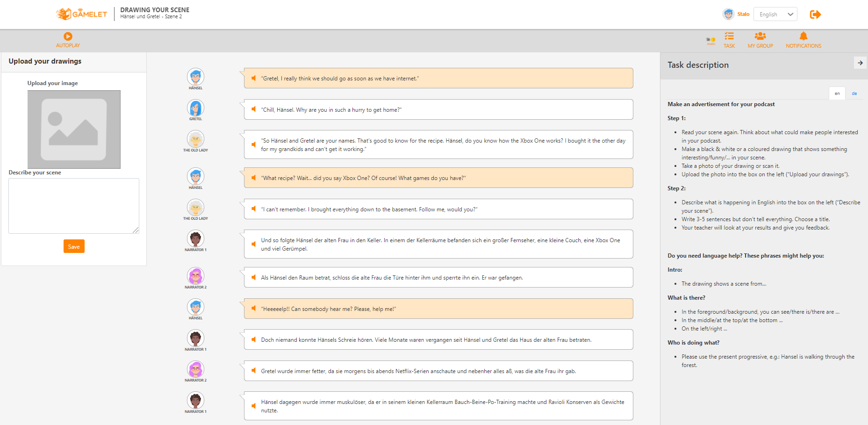This screenshot has width=868, height=425.
Task: Click the Save button
Action: click(x=74, y=246)
